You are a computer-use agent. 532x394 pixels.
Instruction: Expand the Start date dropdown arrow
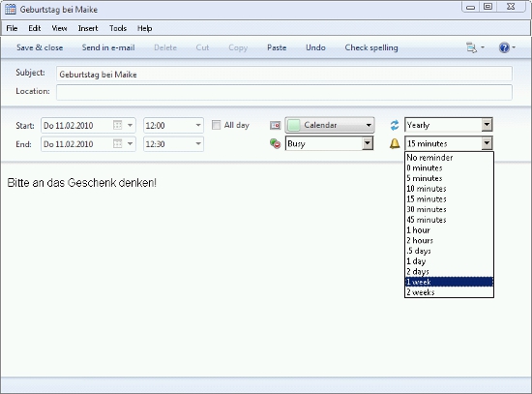[130, 125]
